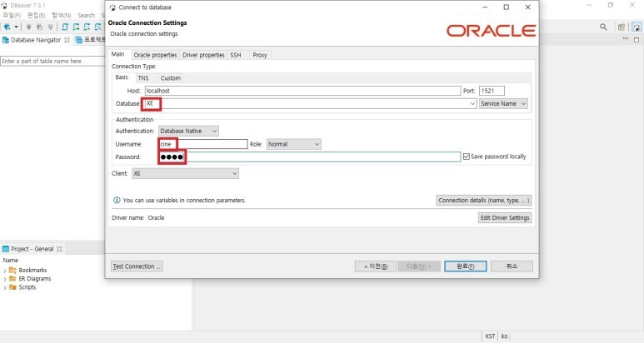Click the KST timezone in status bar
Image resolution: width=644 pixels, height=343 pixels.
pyautogui.click(x=490, y=336)
